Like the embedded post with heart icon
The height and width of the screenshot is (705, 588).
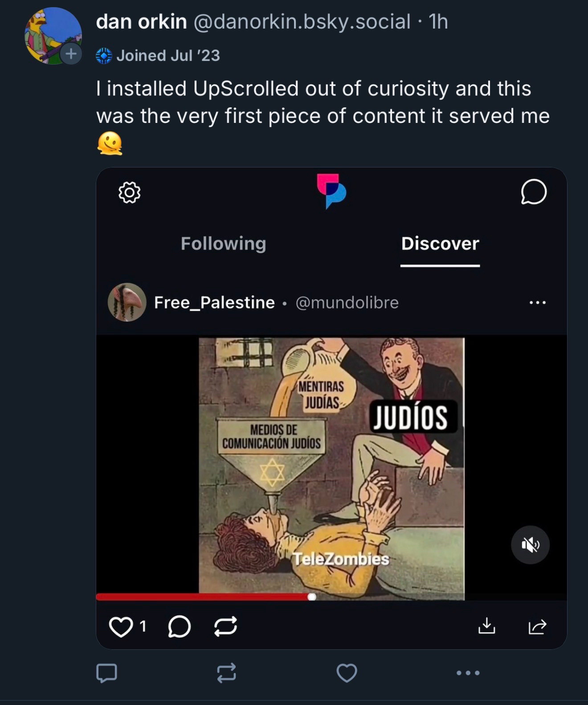(x=121, y=627)
